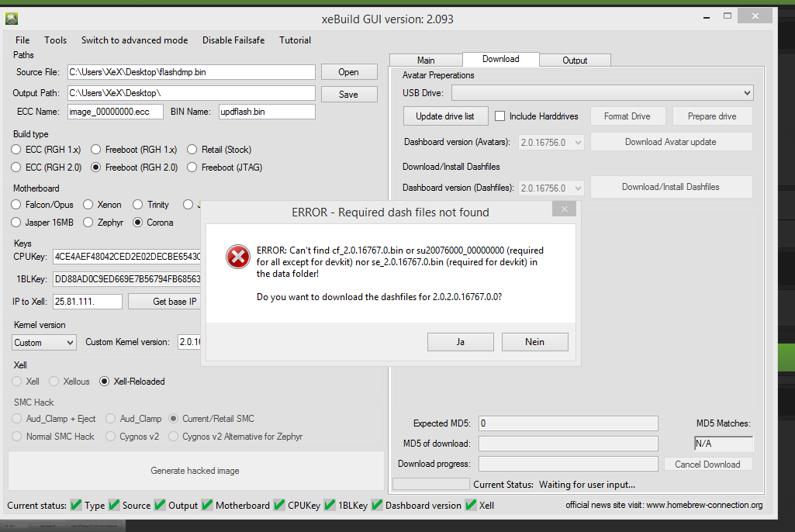The height and width of the screenshot is (532, 795).
Task: Click the Motherboard status checkmark icon
Action: tap(207, 505)
